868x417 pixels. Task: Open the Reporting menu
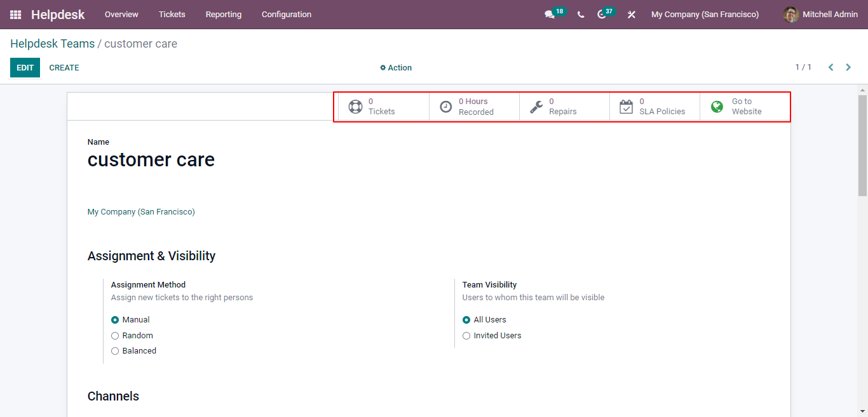224,14
